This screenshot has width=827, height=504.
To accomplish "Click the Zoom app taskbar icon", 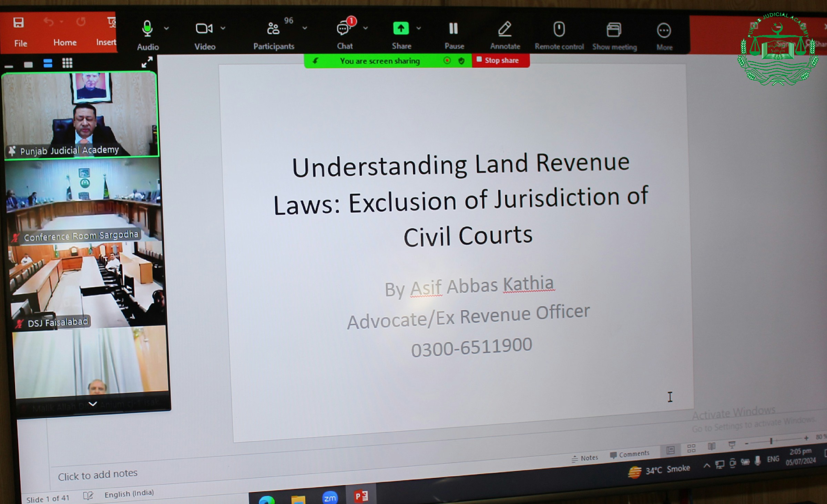I will [x=329, y=498].
